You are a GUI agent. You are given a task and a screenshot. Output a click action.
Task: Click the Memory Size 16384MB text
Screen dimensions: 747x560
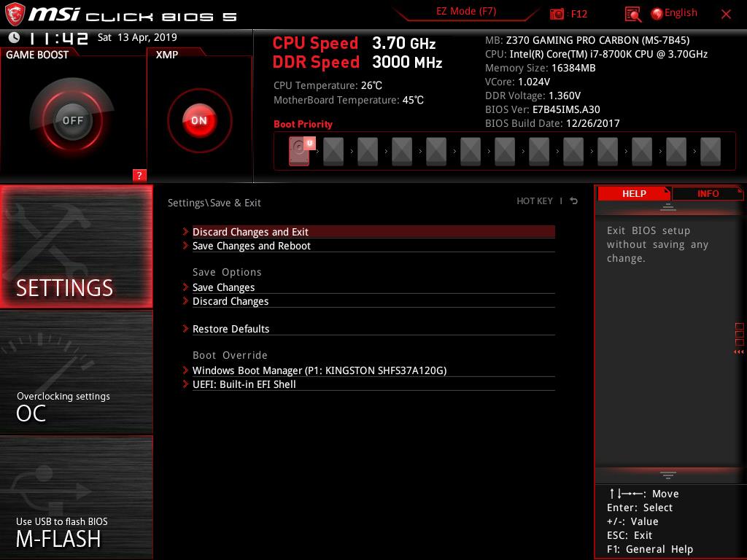541,68
